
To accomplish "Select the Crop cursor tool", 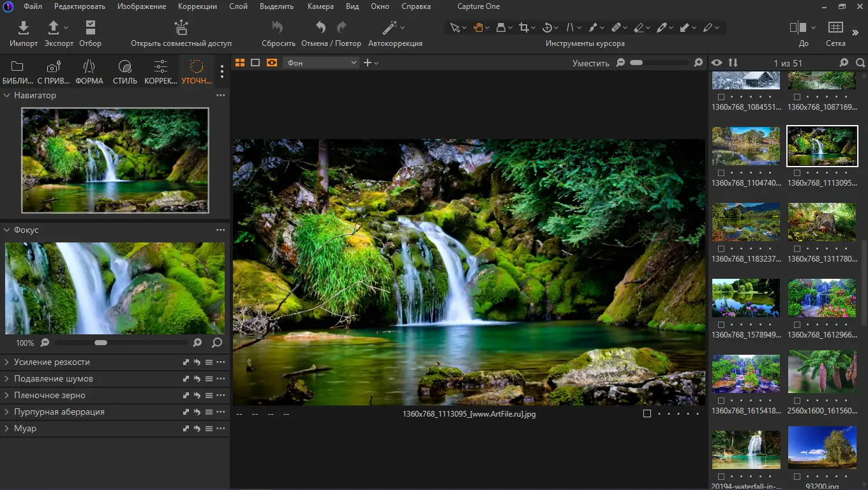I will click(524, 27).
